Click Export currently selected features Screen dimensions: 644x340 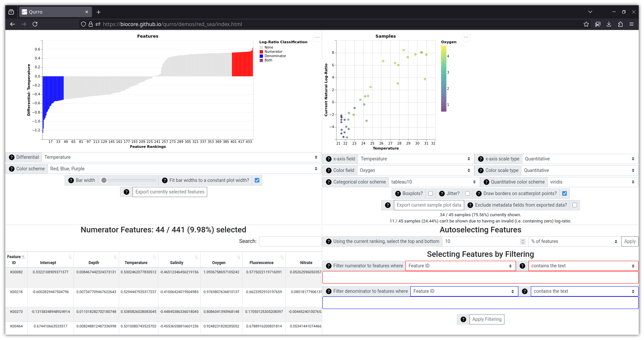click(170, 192)
